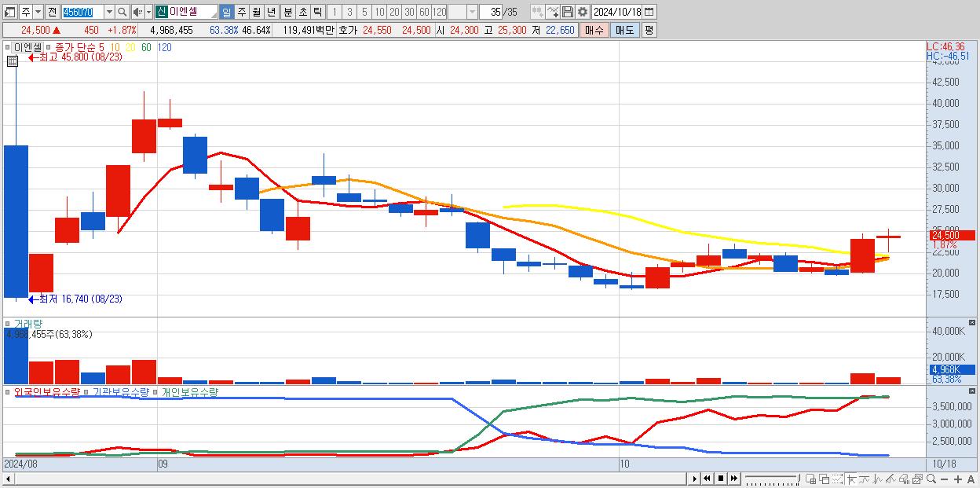Click the bottom toolbar icon of a window with a grid
The width and height of the screenshot is (980, 488).
click(x=810, y=479)
